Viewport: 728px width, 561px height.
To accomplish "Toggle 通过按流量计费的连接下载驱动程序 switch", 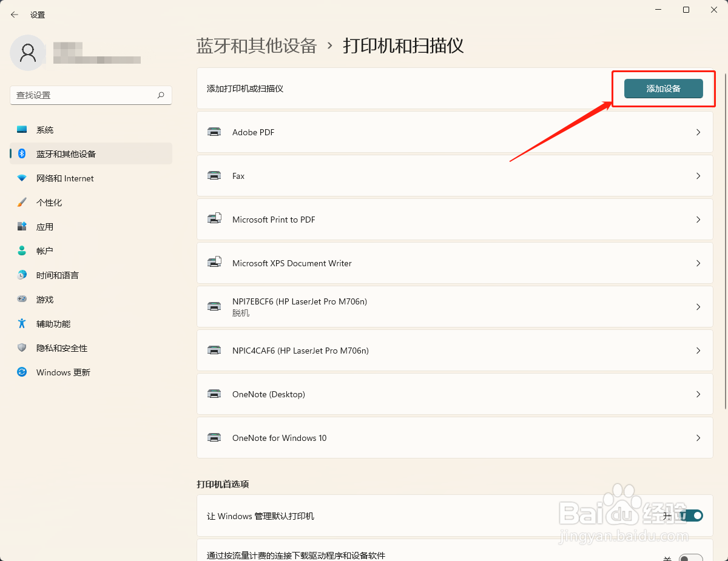I will coord(691,557).
